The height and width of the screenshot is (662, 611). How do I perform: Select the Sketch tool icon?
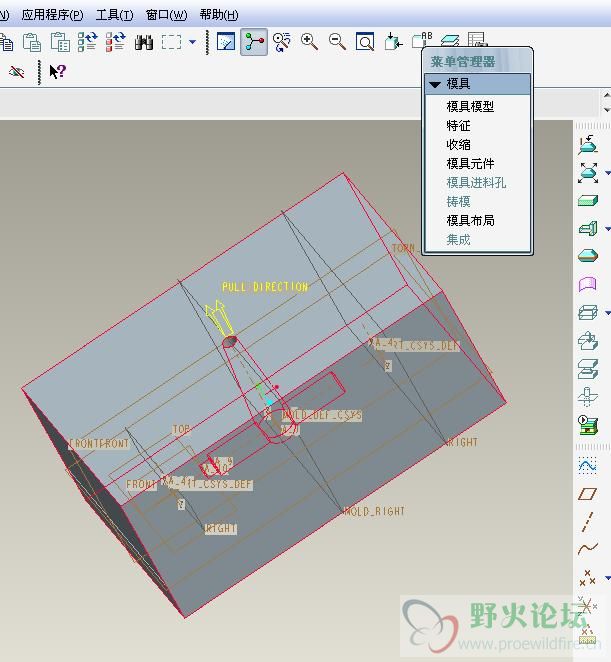tap(588, 466)
